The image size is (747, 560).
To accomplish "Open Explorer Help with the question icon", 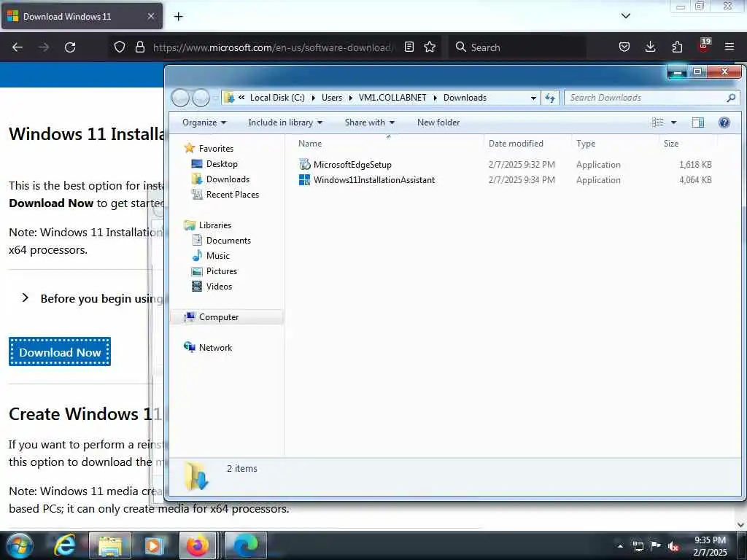I will tap(724, 122).
